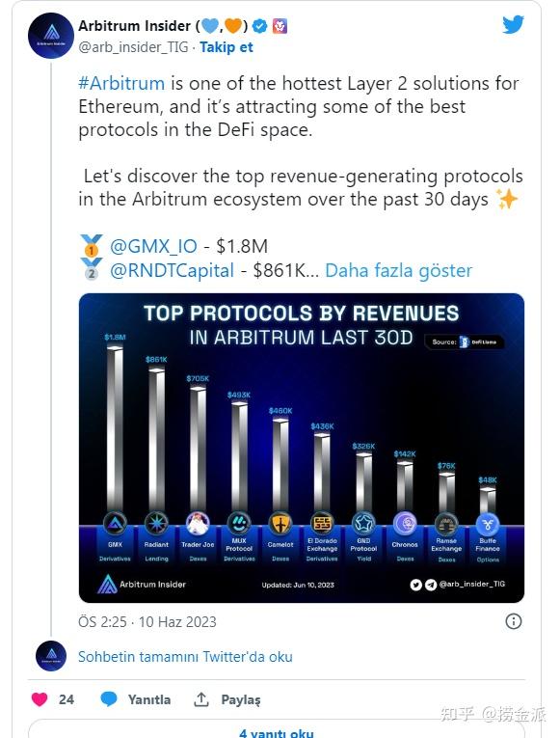Like the tweet with heart icon
The image size is (560, 738).
[x=40, y=699]
